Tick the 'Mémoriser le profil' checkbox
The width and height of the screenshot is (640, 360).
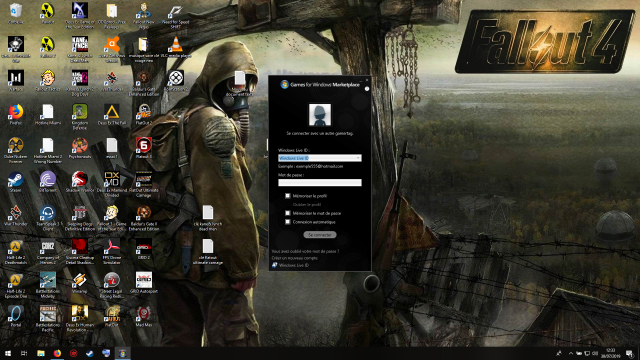point(288,196)
